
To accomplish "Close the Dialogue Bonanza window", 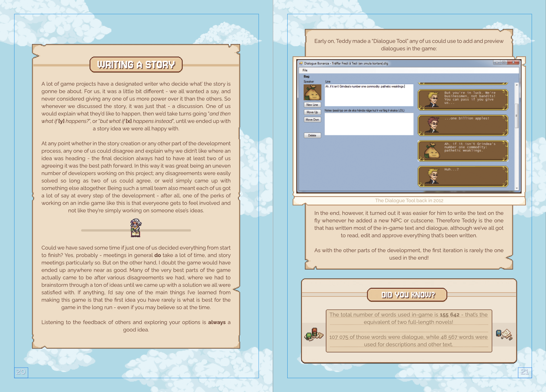I will [x=513, y=62].
